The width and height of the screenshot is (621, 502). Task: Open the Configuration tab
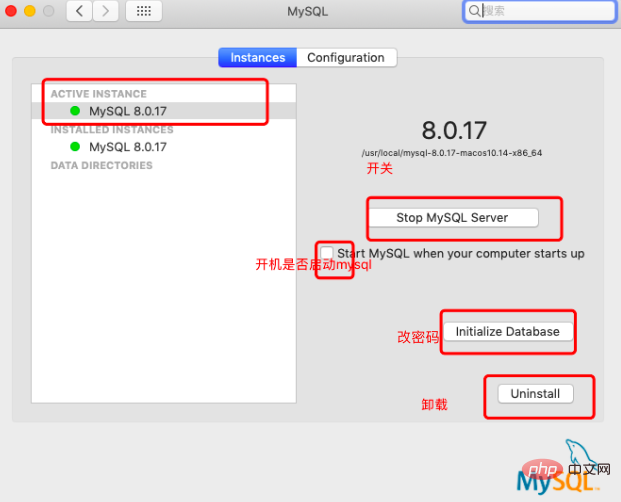[346, 58]
